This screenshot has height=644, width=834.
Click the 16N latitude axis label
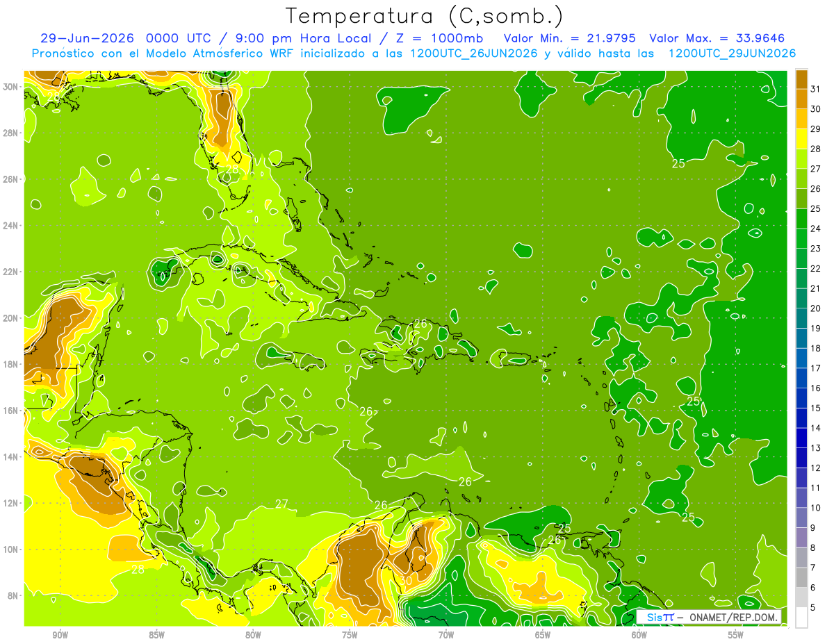coord(10,410)
